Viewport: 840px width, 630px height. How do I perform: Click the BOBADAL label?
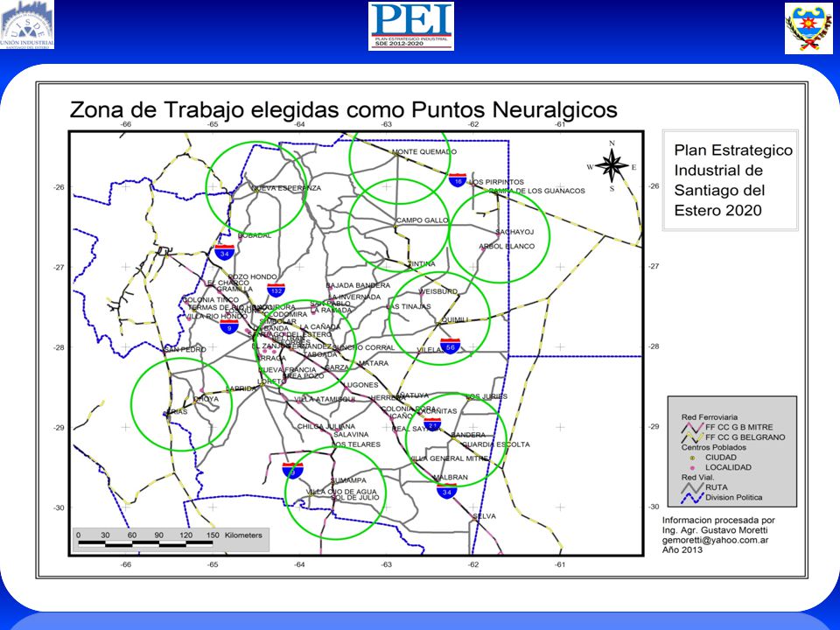pos(255,235)
